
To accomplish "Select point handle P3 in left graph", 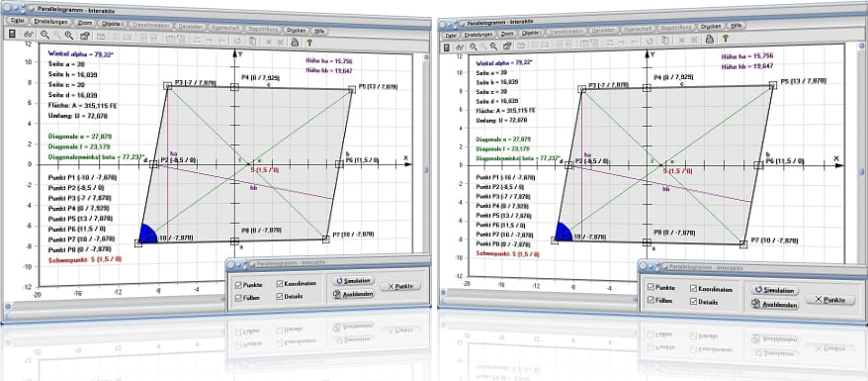I will tap(167, 86).
